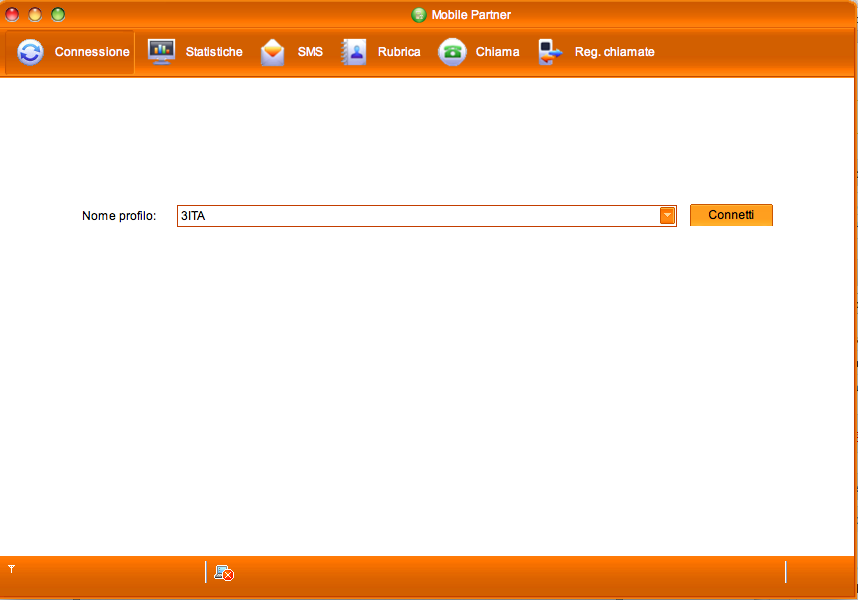The height and width of the screenshot is (600, 858).
Task: Select the Chiama tab label
Action: [497, 52]
